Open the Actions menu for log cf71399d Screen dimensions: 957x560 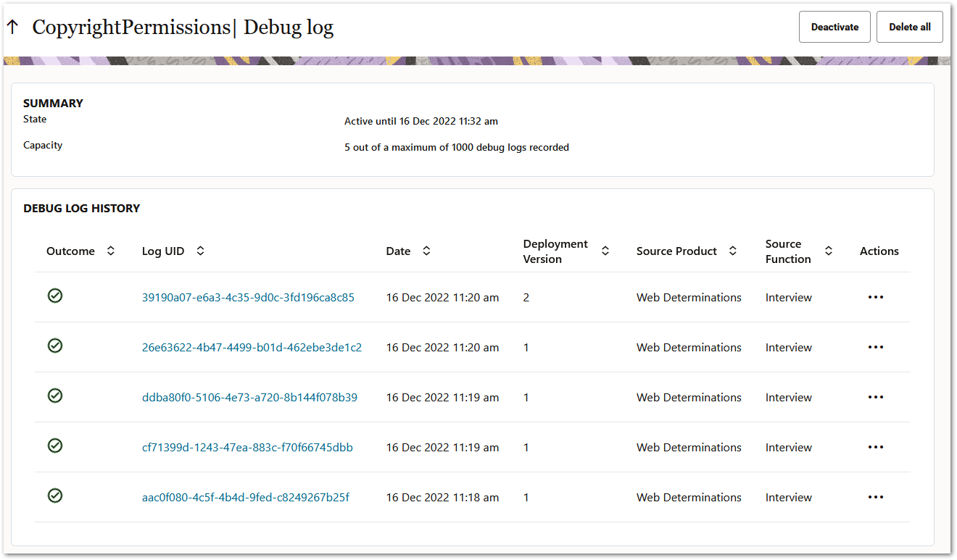coord(875,446)
